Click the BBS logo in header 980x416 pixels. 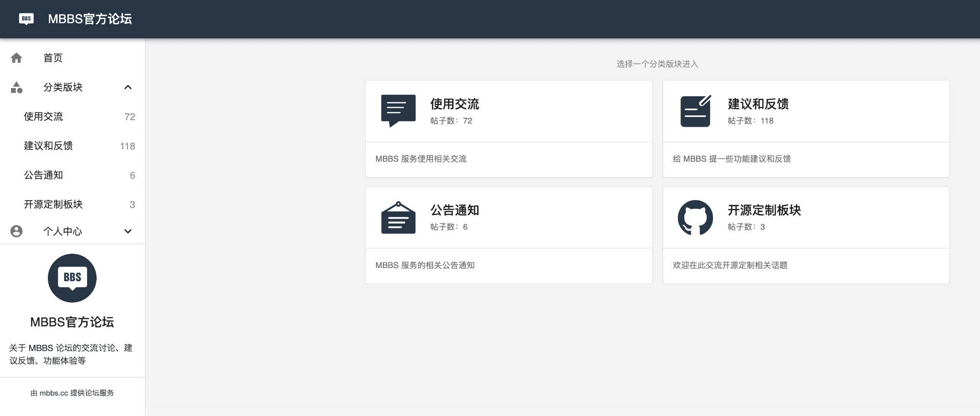[26, 19]
